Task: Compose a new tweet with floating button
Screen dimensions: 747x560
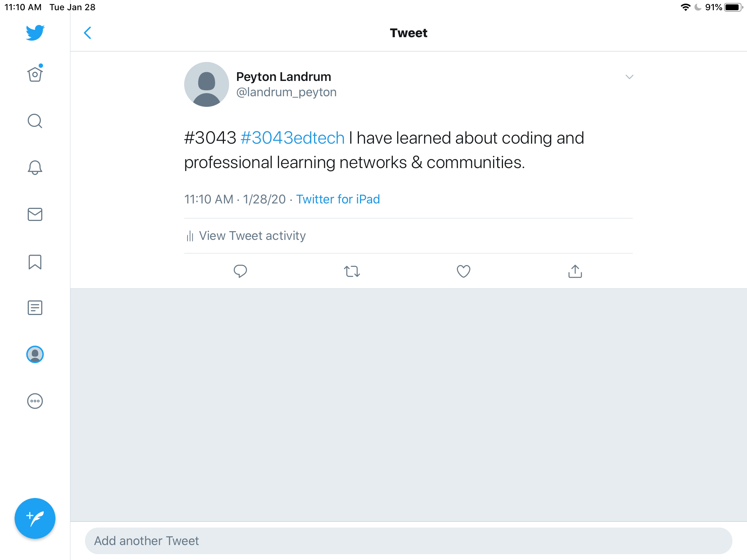Action: pos(35,518)
